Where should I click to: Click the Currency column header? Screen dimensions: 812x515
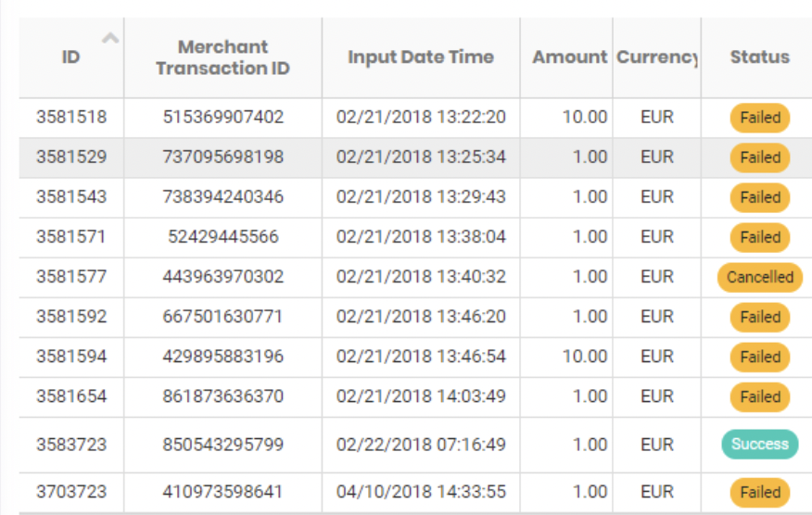(656, 57)
